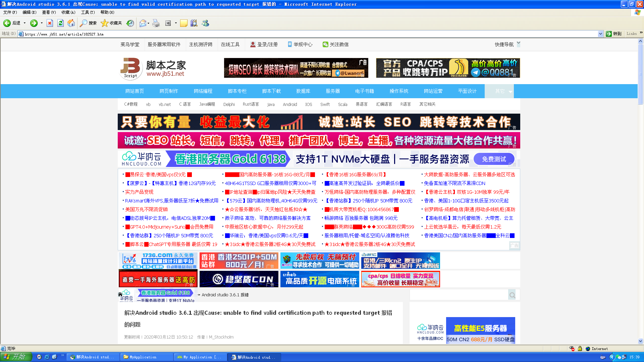
Task: Open the 关注微信 link
Action: pos(336,44)
